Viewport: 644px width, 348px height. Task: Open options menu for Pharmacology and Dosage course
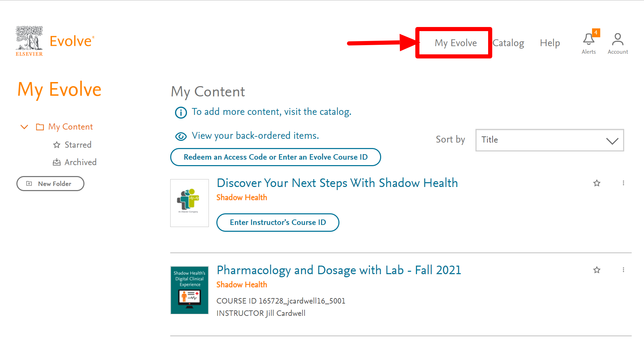coord(623,270)
